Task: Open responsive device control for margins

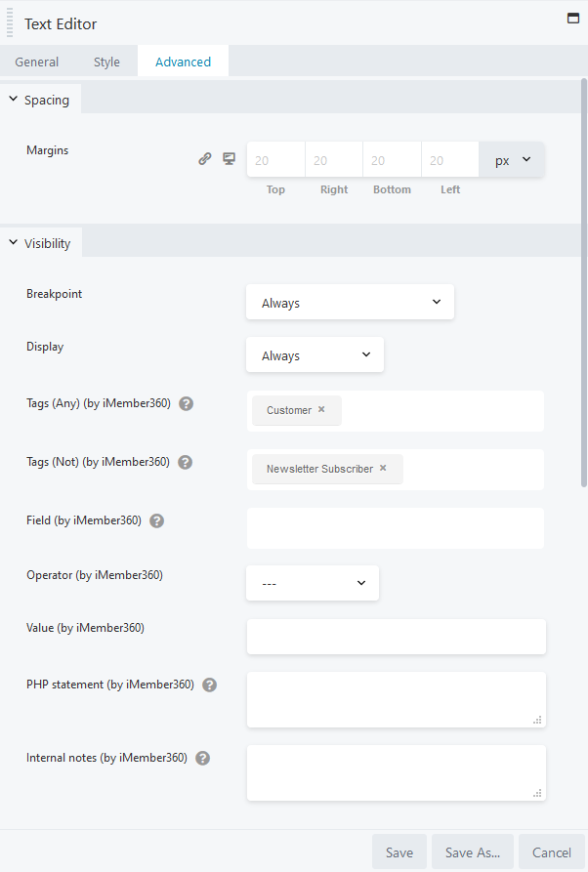Action: pos(229,158)
